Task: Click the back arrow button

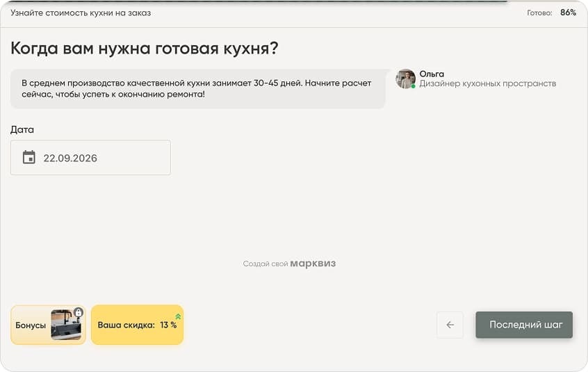Action: pyautogui.click(x=450, y=325)
